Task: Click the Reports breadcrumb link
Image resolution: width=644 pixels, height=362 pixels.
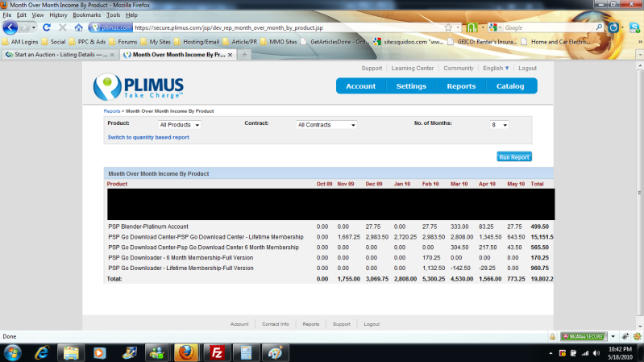Action: [x=112, y=111]
